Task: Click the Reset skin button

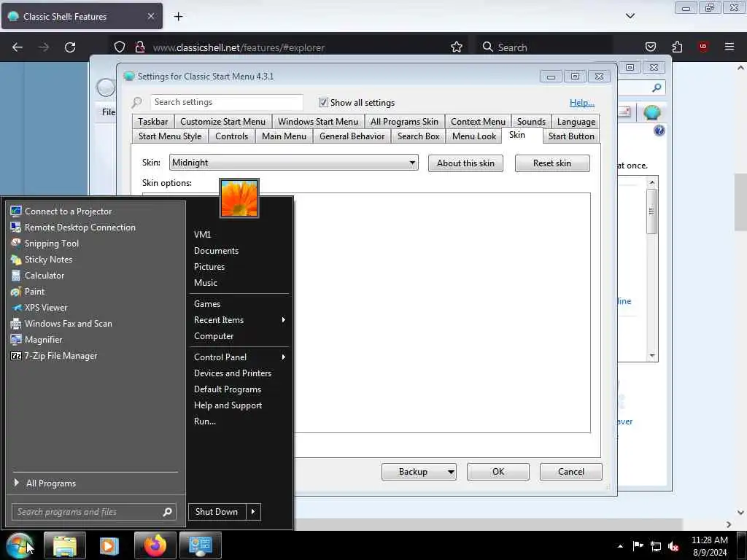Action: click(x=552, y=163)
